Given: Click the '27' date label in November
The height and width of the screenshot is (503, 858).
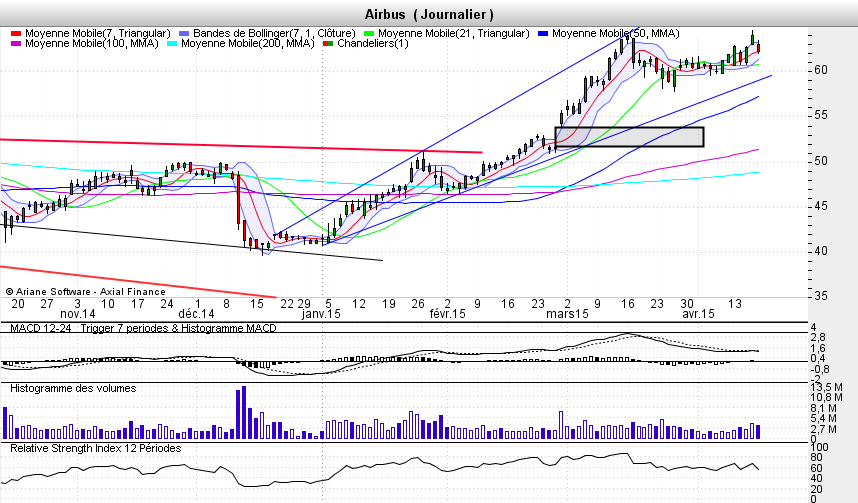Looking at the screenshot, I should click(x=47, y=304).
